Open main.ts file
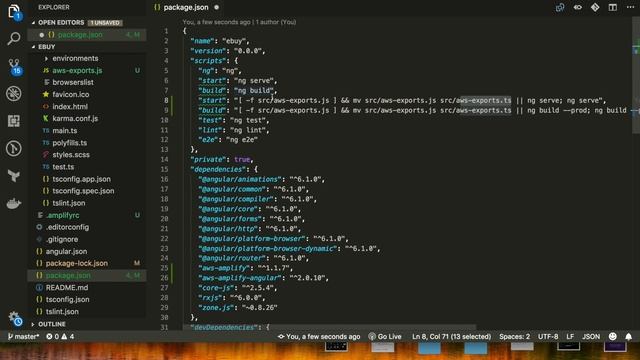The image size is (640, 360). pos(64,131)
